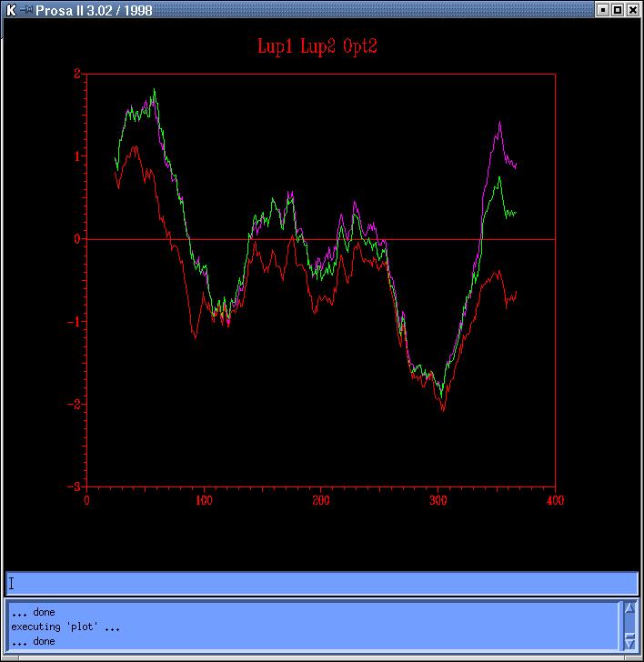
Task: Minimize the Prosa II window
Action: tap(603, 10)
